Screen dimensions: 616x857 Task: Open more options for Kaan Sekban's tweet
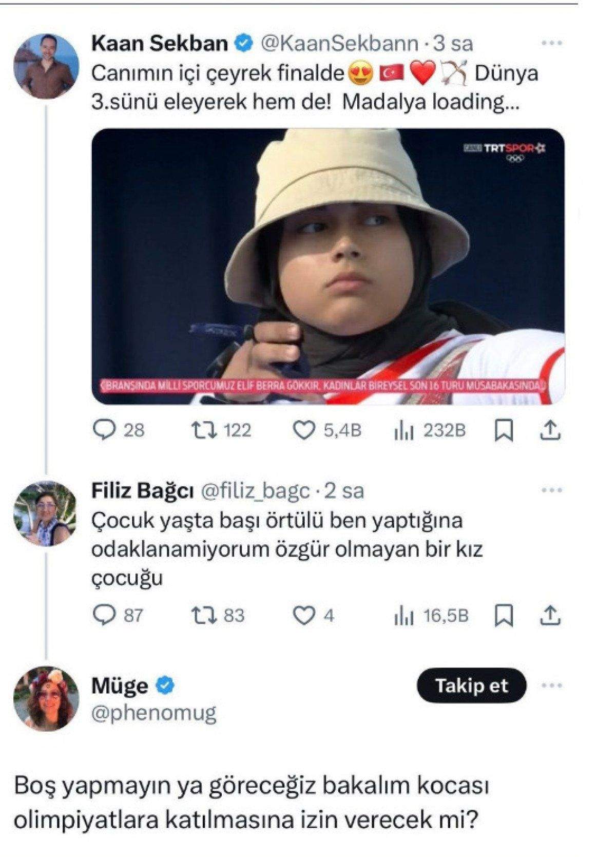[551, 43]
